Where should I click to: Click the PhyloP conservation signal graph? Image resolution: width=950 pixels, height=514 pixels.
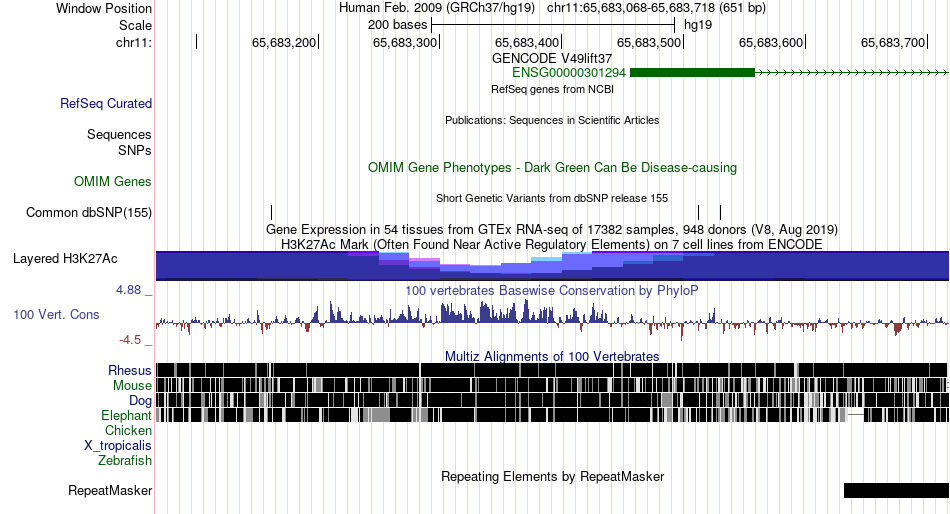552,318
